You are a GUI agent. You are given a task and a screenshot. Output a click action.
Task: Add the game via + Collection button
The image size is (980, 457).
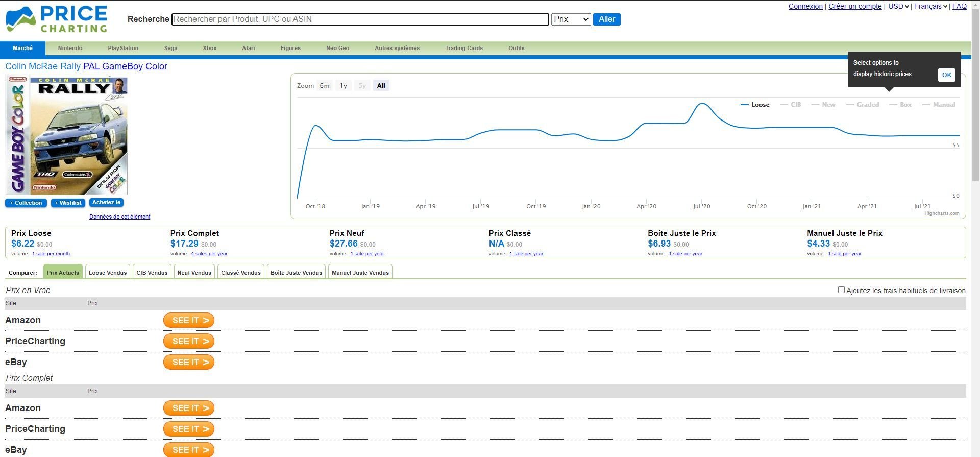click(26, 203)
